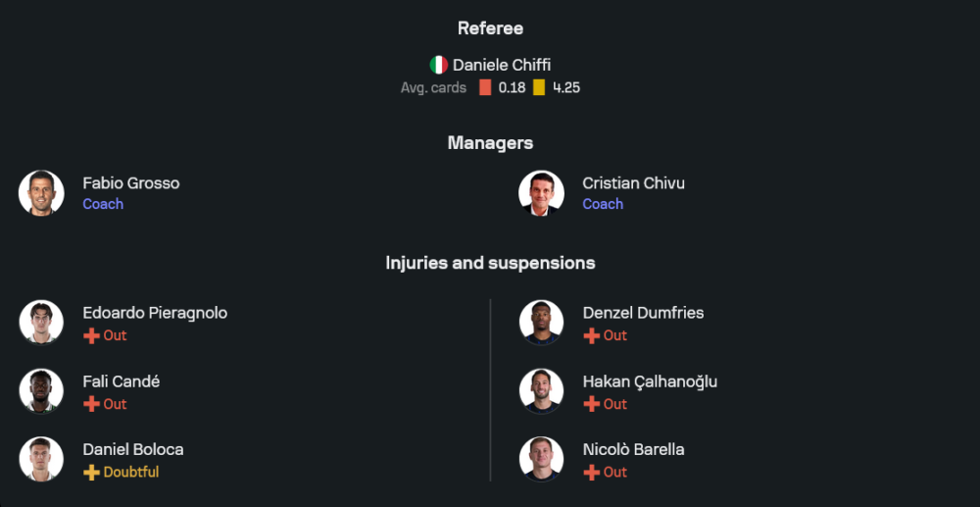980x507 pixels.
Task: View Hakan Çalhanoğlu's player name link
Action: click(x=649, y=381)
